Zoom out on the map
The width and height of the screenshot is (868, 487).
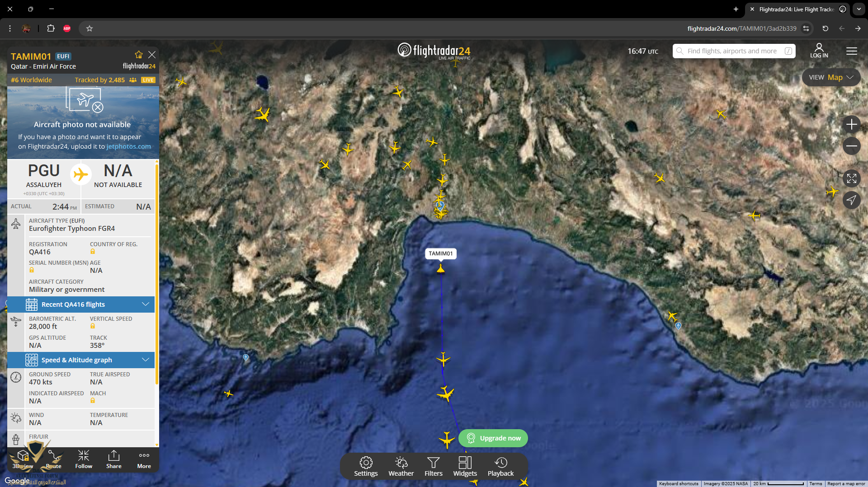coord(851,146)
